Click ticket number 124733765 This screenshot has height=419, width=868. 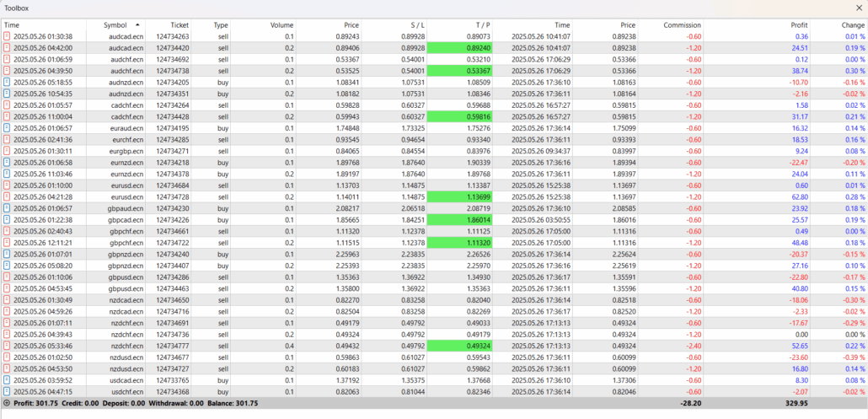(x=172, y=380)
